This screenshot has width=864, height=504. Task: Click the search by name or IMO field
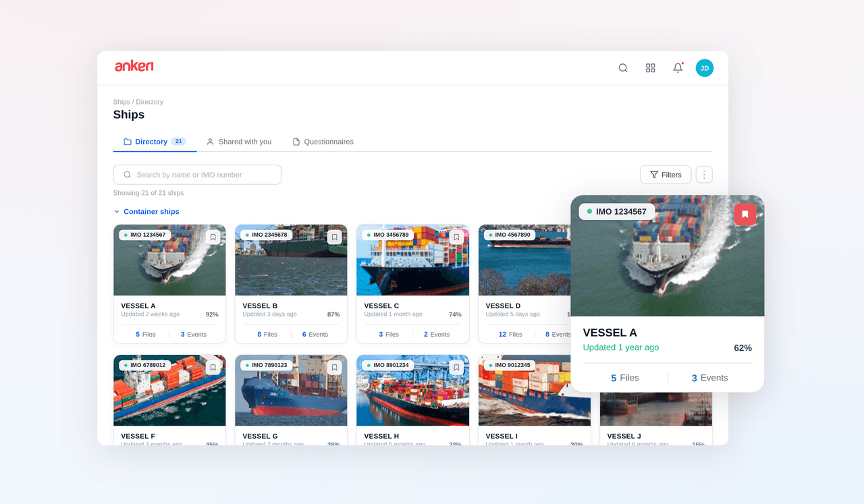pyautogui.click(x=196, y=174)
